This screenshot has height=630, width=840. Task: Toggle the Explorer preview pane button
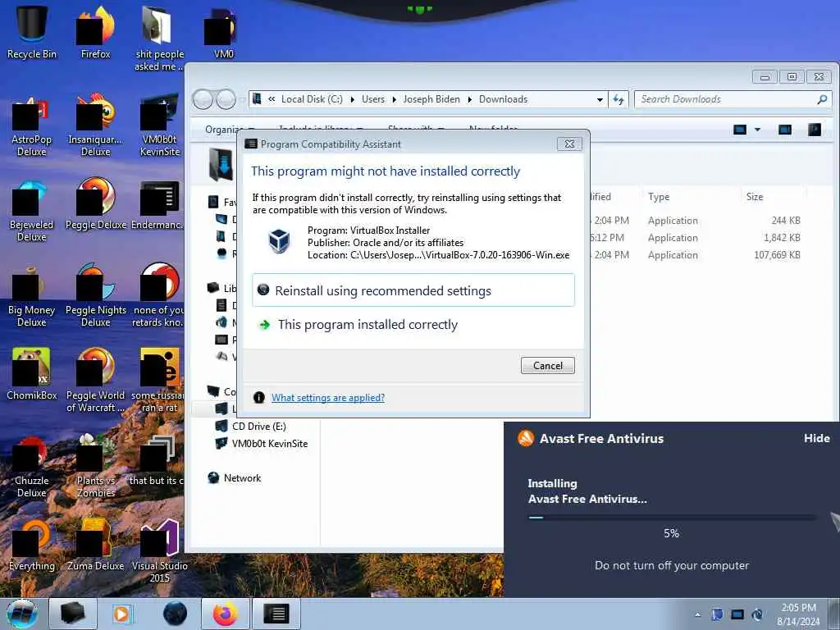(x=785, y=130)
